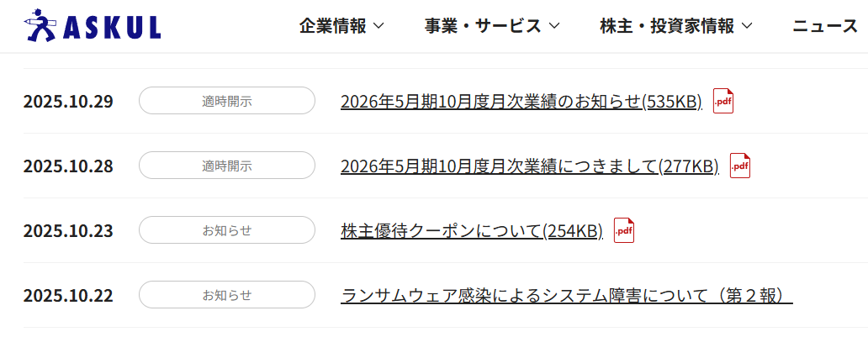Image resolution: width=868 pixels, height=337 pixels.
Task: Go to the ニュース section
Action: point(825,26)
